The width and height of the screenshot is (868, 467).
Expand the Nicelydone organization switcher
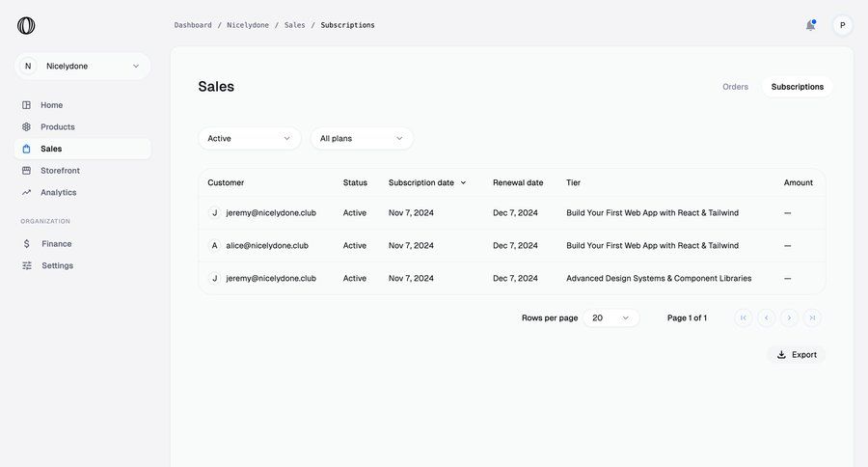click(83, 67)
